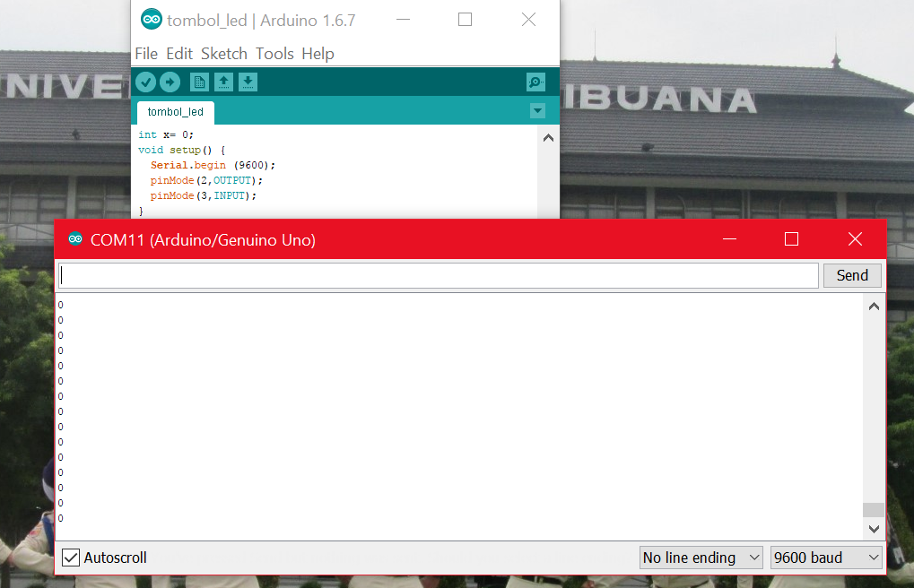Toggle the Autoscroll checkbox
The image size is (914, 588).
71,558
